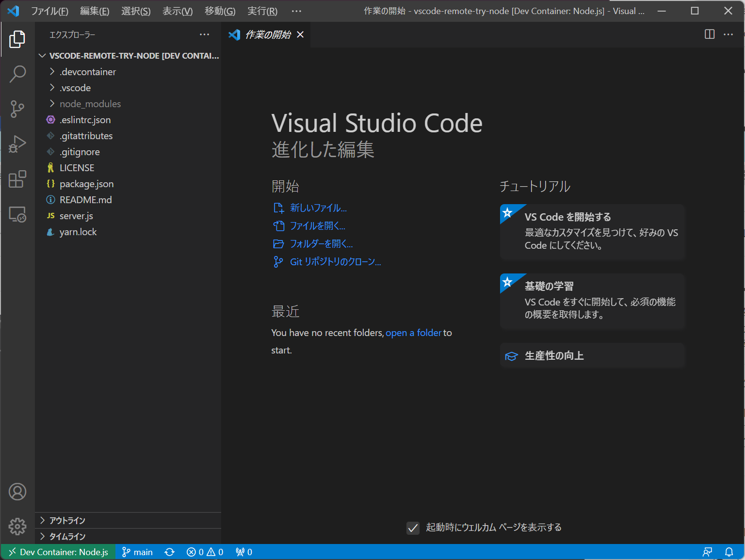Image resolution: width=745 pixels, height=560 pixels.
Task: Open the 生産性の向上 tutorial card
Action: [x=592, y=356]
